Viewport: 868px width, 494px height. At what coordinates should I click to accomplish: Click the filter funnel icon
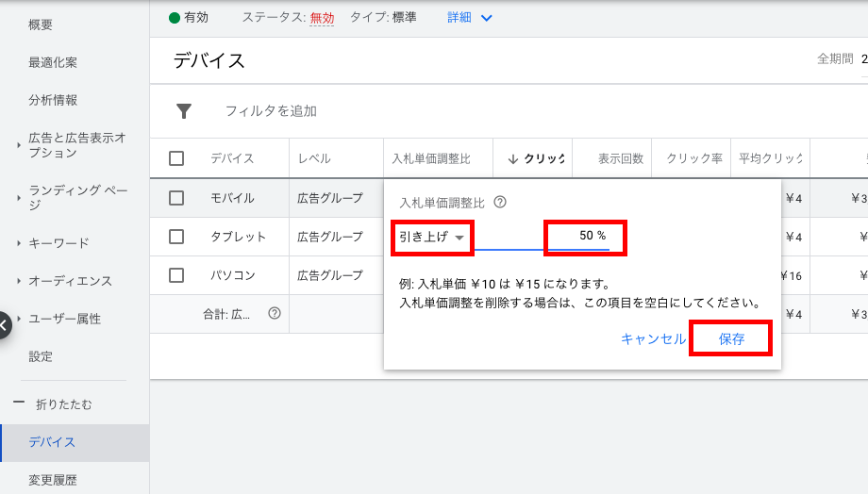tap(184, 111)
